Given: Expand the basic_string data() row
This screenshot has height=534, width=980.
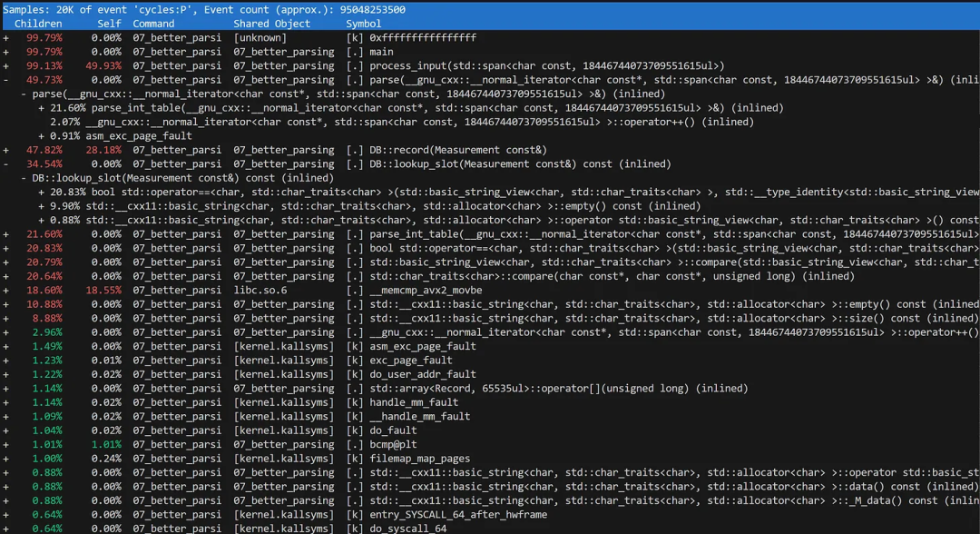Looking at the screenshot, I should click(5, 487).
